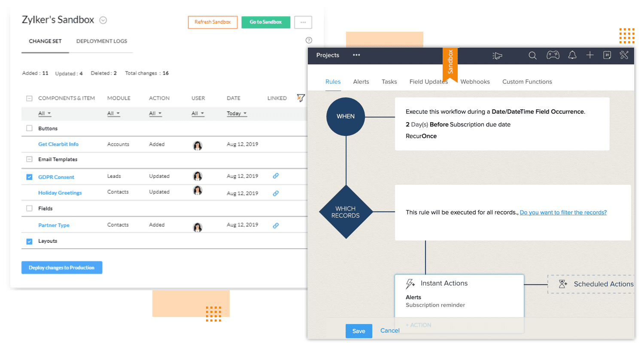This screenshot has height=343, width=644.
Task: Check the Buttons group checkbox
Action: (x=29, y=128)
